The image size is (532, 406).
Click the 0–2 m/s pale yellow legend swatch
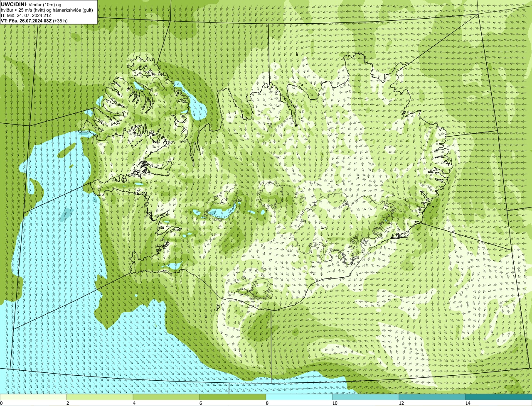33,397
